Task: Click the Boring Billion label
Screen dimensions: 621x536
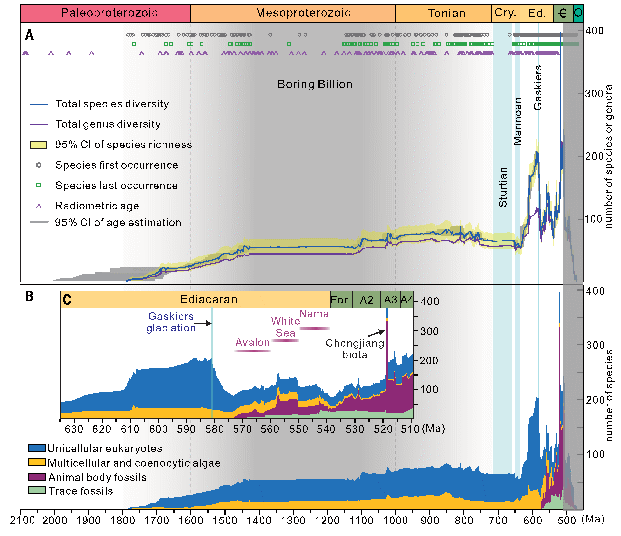Action: click(x=315, y=85)
